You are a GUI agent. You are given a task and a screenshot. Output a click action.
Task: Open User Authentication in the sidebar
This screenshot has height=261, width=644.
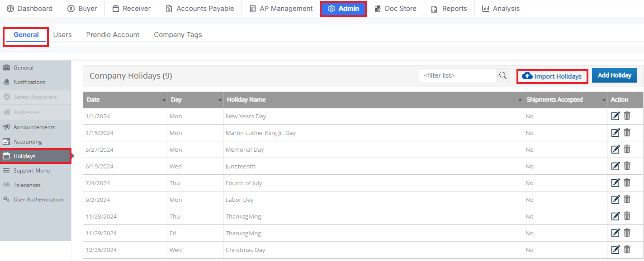38,200
